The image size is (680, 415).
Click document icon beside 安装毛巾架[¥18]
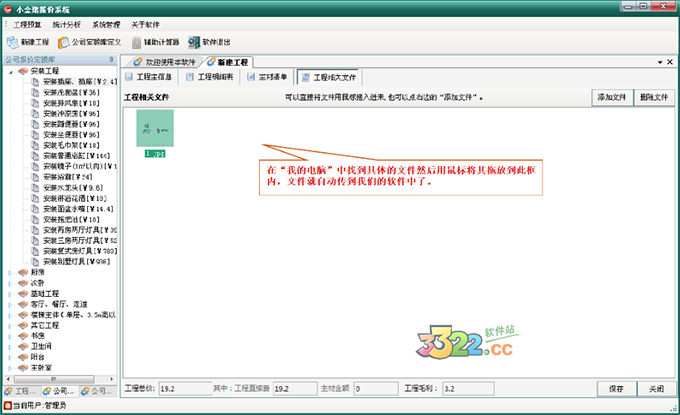pyautogui.click(x=35, y=145)
